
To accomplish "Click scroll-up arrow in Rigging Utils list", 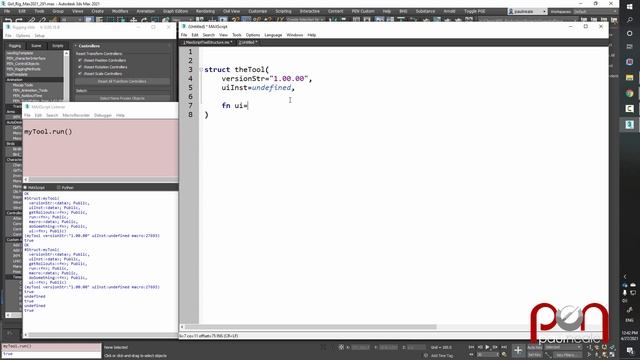I will tap(66, 53).
